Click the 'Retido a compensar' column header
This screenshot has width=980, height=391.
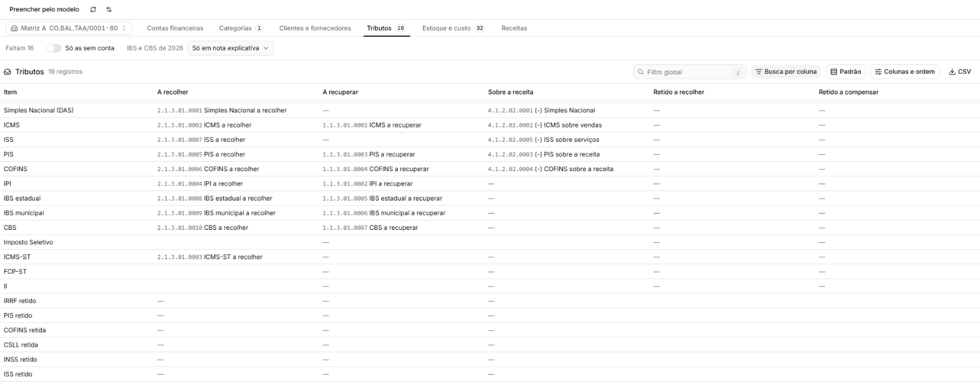(x=849, y=92)
